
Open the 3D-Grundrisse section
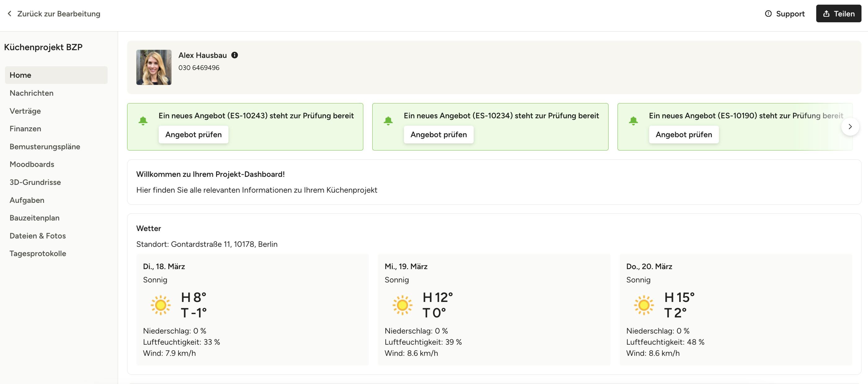[x=35, y=182]
